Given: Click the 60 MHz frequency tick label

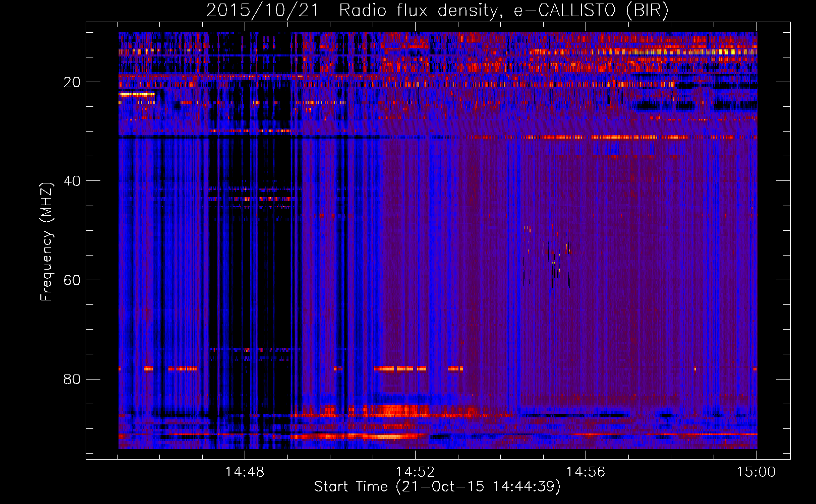Looking at the screenshot, I should coord(72,280).
